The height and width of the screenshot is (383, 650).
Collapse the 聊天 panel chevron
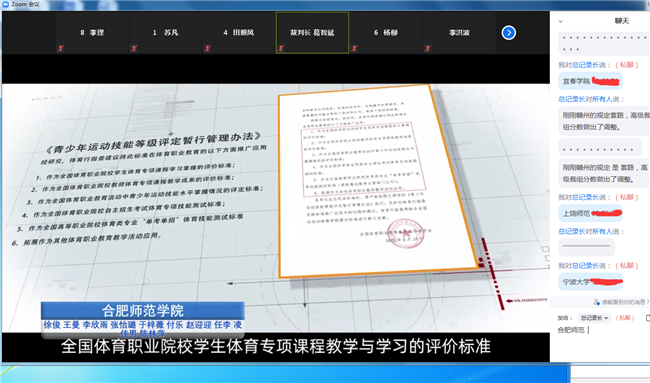click(x=560, y=21)
